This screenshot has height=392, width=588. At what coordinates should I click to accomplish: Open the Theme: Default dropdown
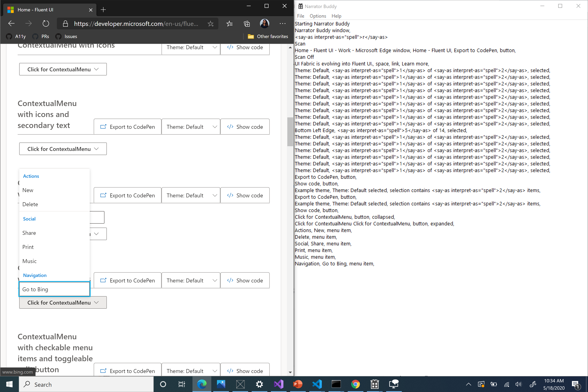(x=191, y=126)
